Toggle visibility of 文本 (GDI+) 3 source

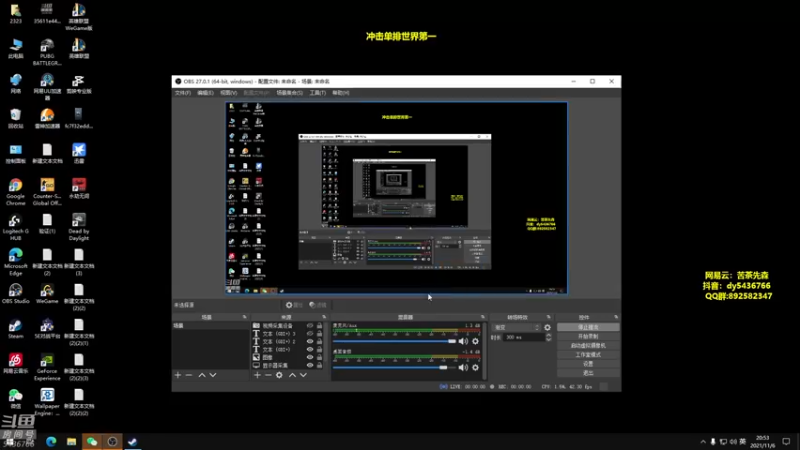(310, 334)
